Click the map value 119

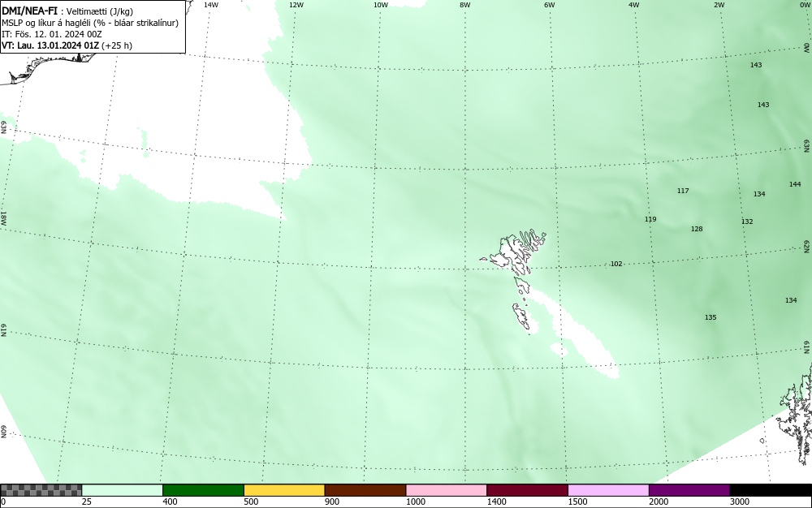650,219
